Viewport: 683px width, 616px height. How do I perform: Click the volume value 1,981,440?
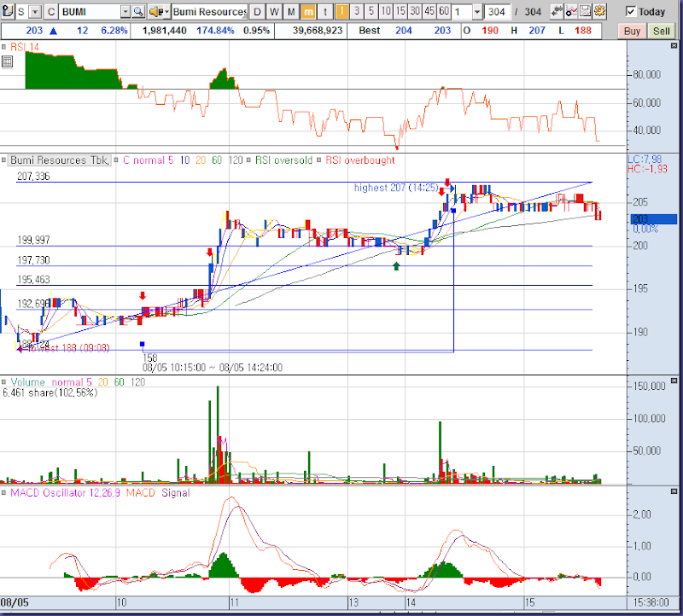point(165,31)
